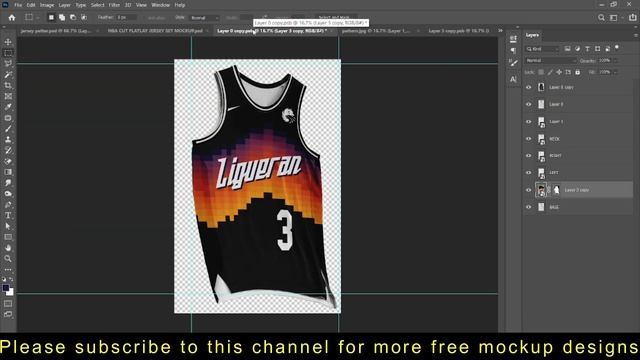
Task: Click the Lock position icon
Action: [x=559, y=72]
